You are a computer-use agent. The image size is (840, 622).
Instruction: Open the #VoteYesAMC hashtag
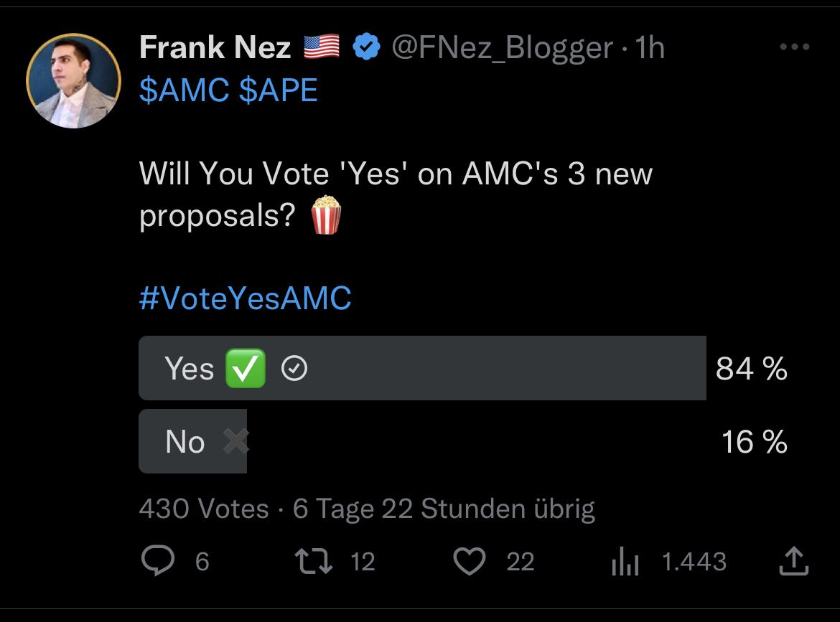point(245,298)
